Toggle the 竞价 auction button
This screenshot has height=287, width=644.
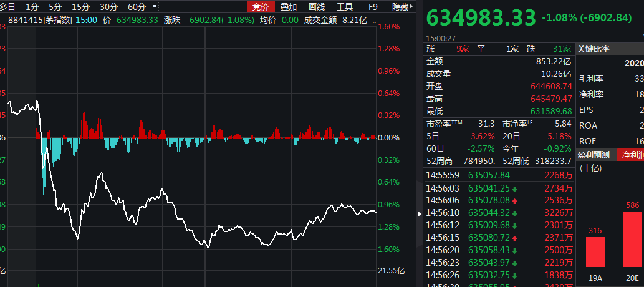[260, 7]
